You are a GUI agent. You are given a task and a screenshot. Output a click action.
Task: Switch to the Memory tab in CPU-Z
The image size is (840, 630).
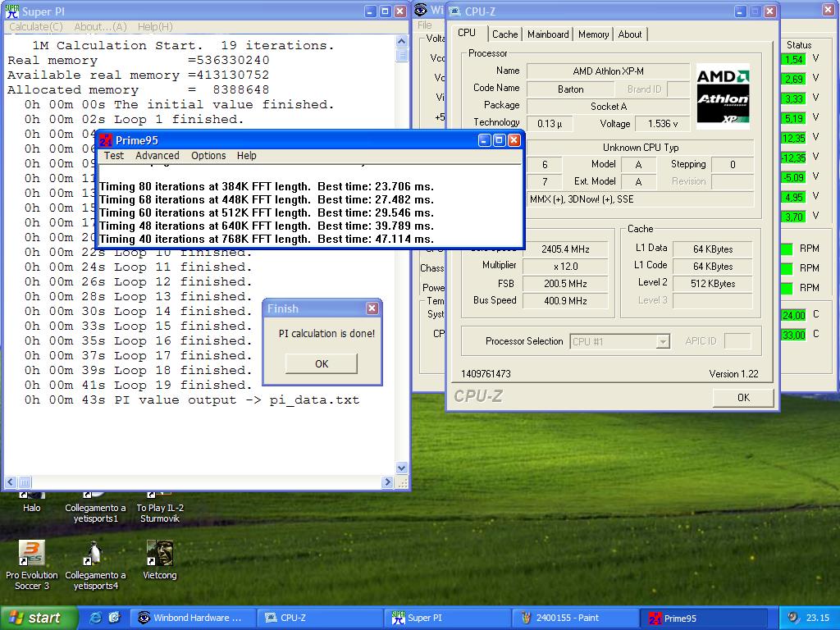[593, 34]
